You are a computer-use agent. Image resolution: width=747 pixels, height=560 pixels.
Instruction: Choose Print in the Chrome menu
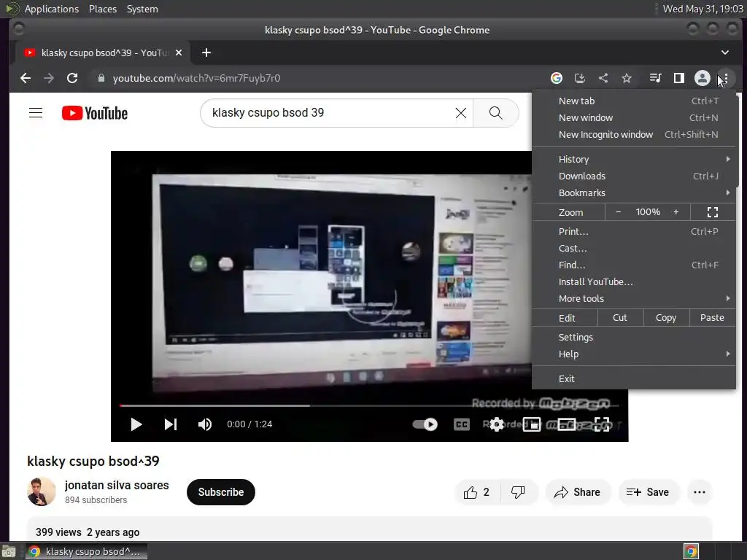(x=634, y=231)
